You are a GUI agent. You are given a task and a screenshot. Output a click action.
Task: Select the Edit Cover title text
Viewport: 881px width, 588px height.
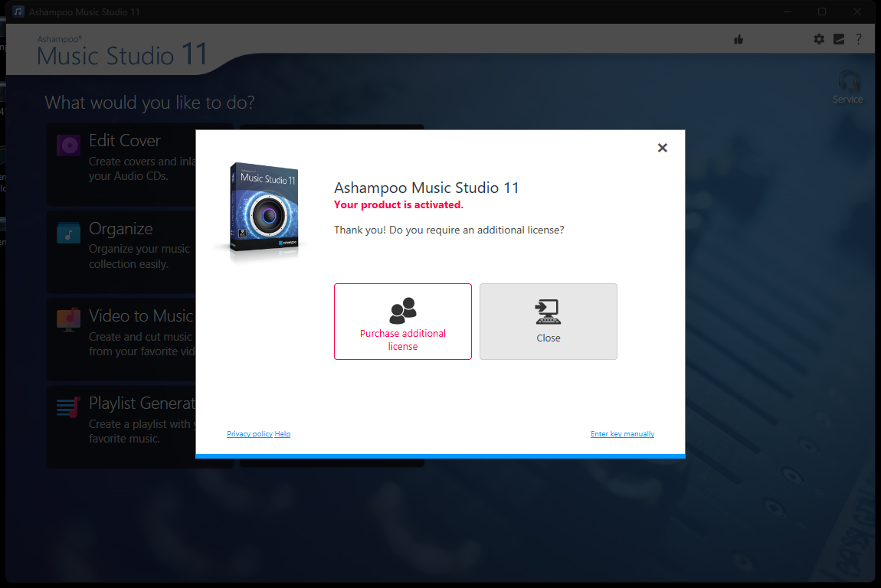point(125,140)
